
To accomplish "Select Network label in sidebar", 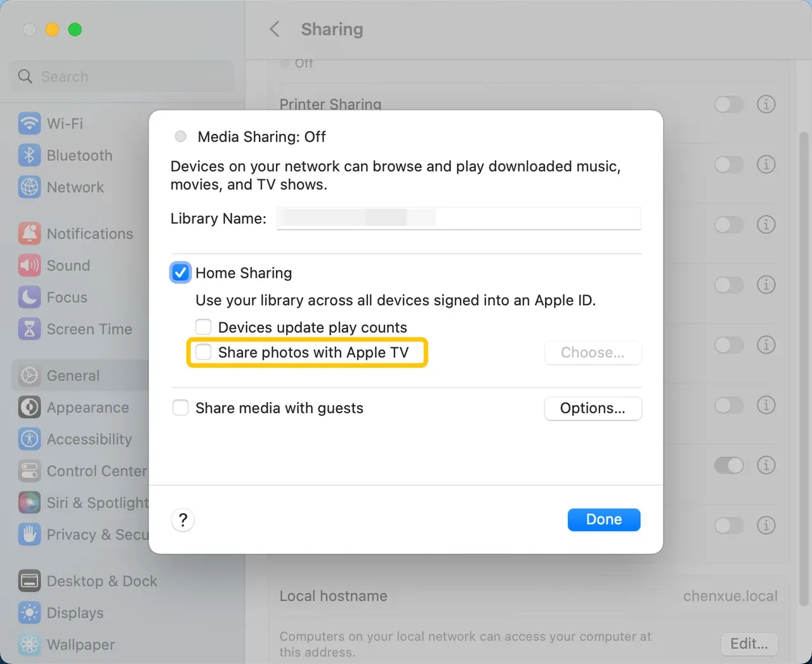I will [75, 187].
